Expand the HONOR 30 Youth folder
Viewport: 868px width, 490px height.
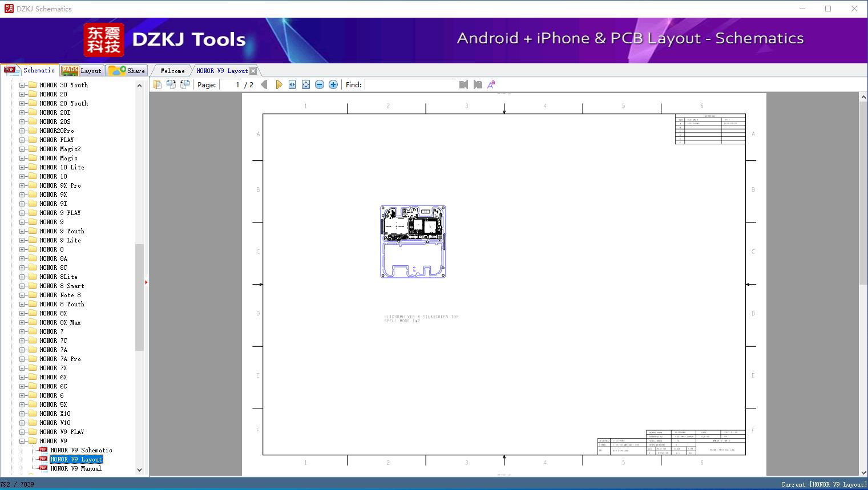click(x=22, y=85)
